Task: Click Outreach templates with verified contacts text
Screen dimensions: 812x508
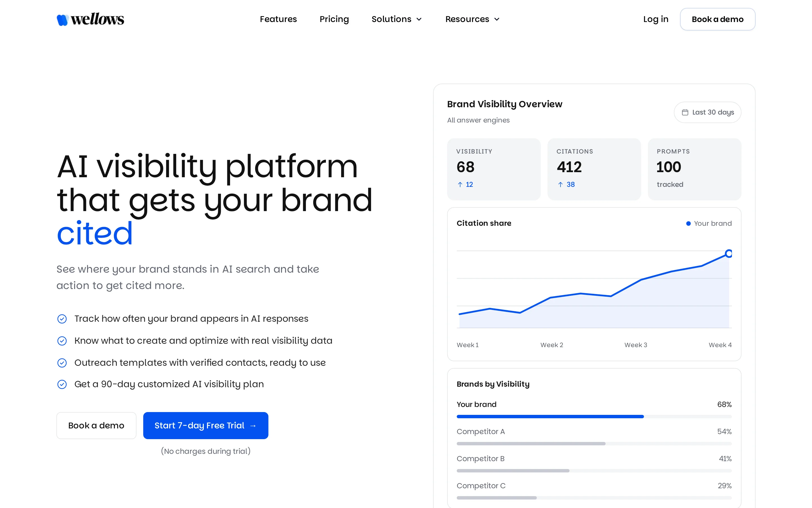Action: (200, 363)
